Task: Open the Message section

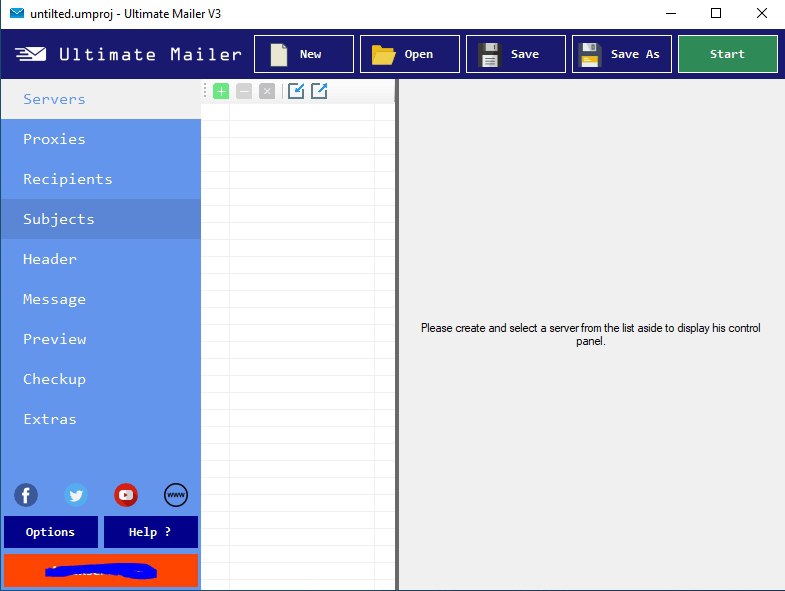Action: [101, 299]
